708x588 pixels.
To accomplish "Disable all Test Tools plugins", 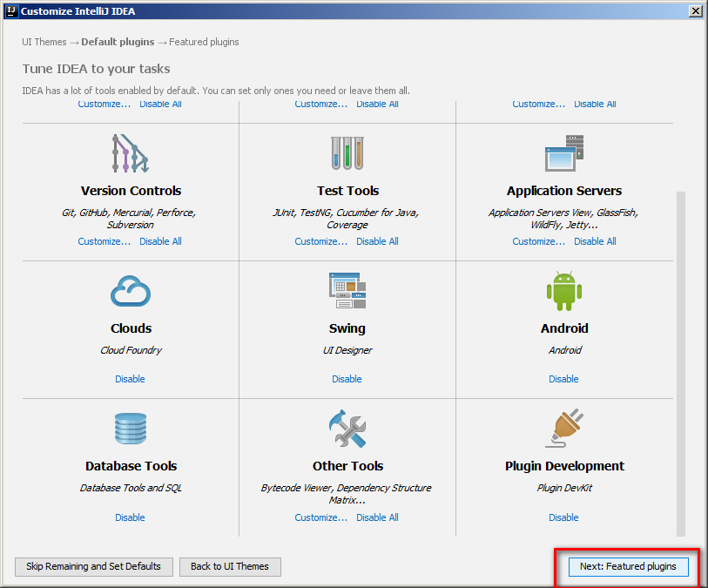I will point(377,241).
